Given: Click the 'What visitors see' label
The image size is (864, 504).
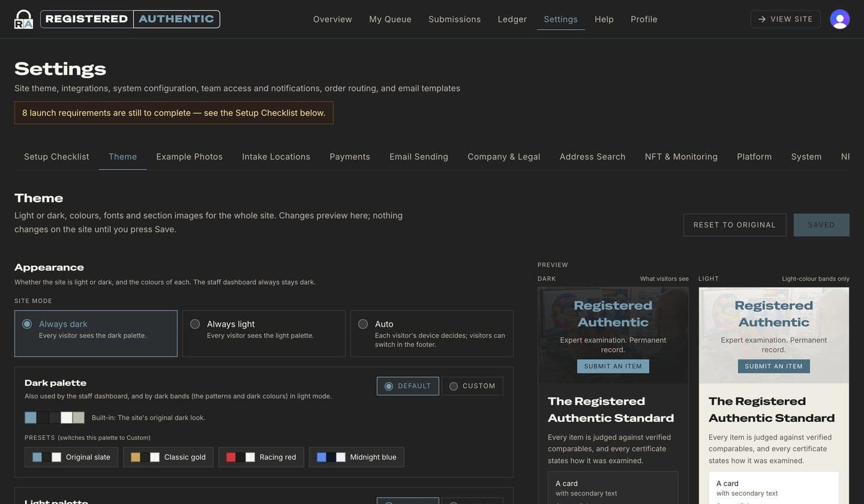Looking at the screenshot, I should tap(664, 279).
